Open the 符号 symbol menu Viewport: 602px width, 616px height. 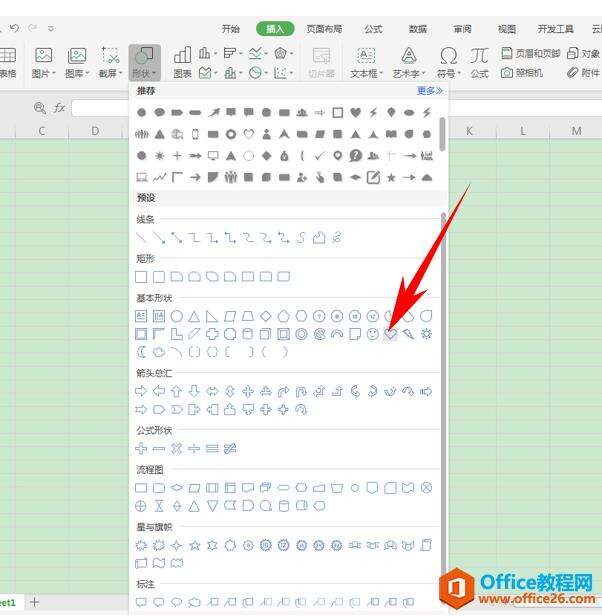(448, 62)
